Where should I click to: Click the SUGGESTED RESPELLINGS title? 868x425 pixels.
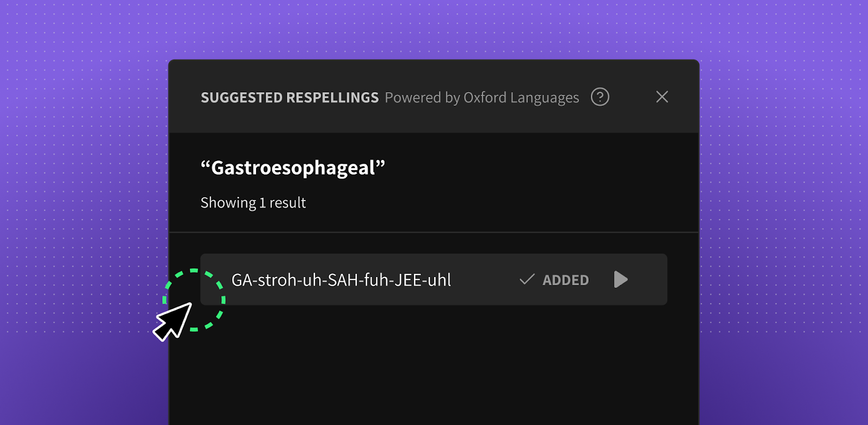(290, 98)
